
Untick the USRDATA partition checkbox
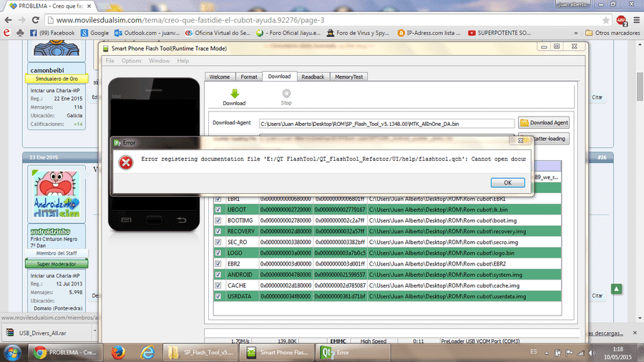tap(218, 296)
